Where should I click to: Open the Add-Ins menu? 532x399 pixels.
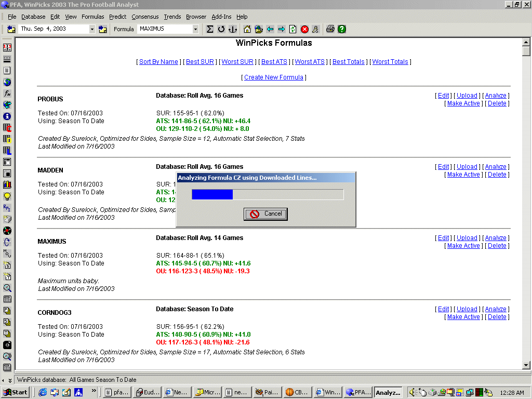221,17
